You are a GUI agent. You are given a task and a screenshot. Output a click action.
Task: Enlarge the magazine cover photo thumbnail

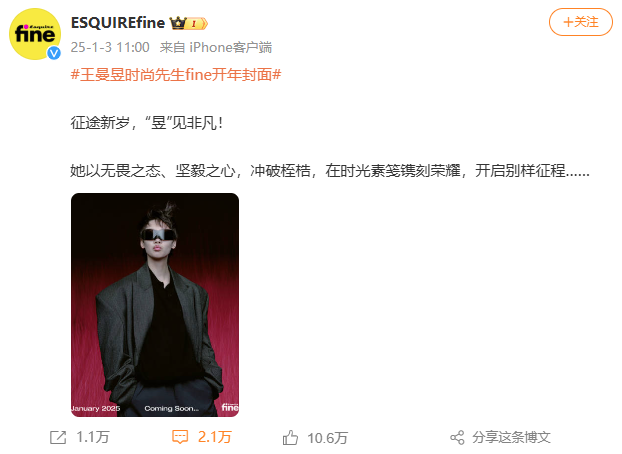(x=155, y=305)
